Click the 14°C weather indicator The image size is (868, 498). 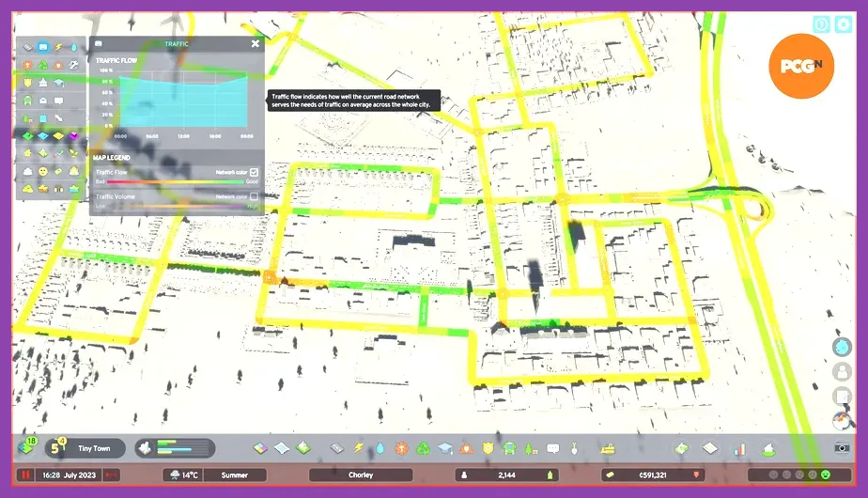pyautogui.click(x=183, y=475)
